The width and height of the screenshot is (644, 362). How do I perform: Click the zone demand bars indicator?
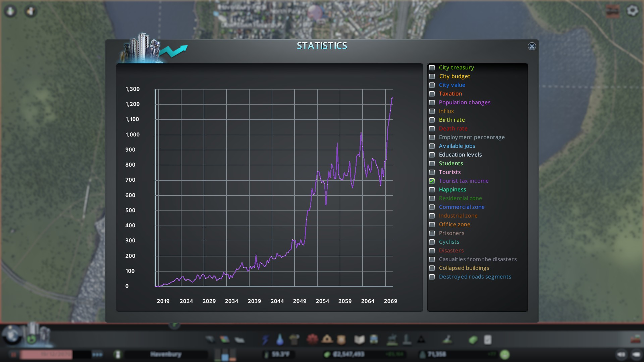[225, 354]
